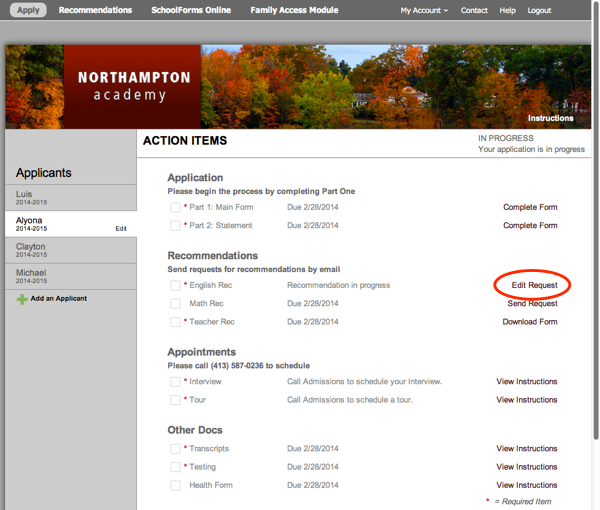600x510 pixels.
Task: Open the Recommendations tab in top bar
Action: point(95,10)
